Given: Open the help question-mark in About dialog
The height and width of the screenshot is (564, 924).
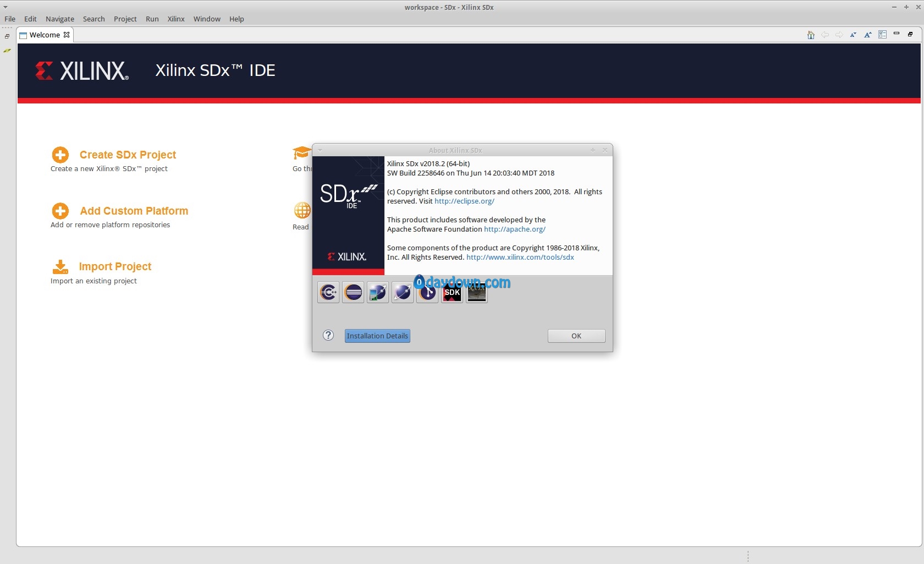Looking at the screenshot, I should (x=328, y=335).
